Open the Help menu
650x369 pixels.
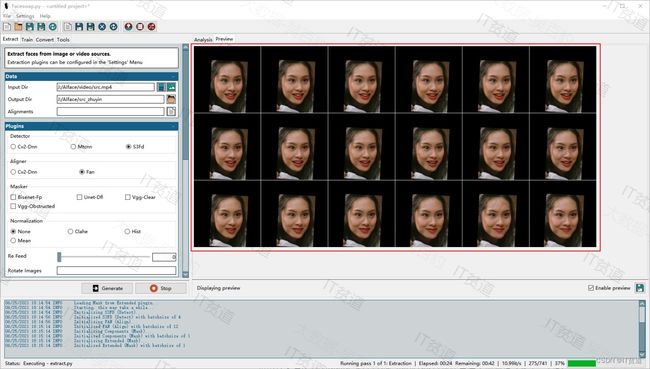[x=45, y=16]
